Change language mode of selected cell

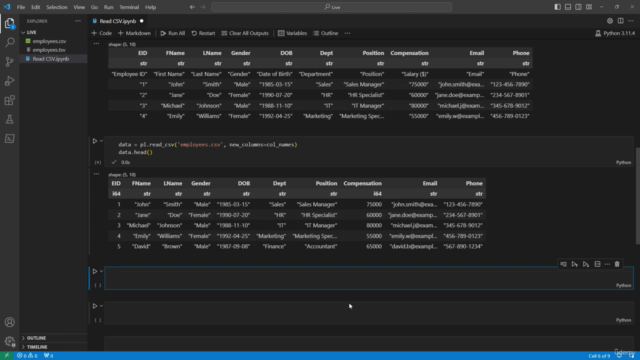tap(623, 285)
